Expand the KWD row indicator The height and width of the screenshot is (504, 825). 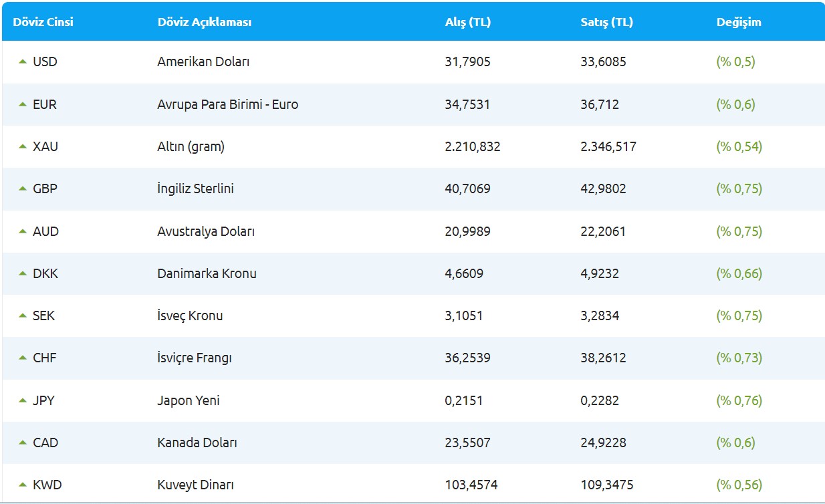(23, 484)
